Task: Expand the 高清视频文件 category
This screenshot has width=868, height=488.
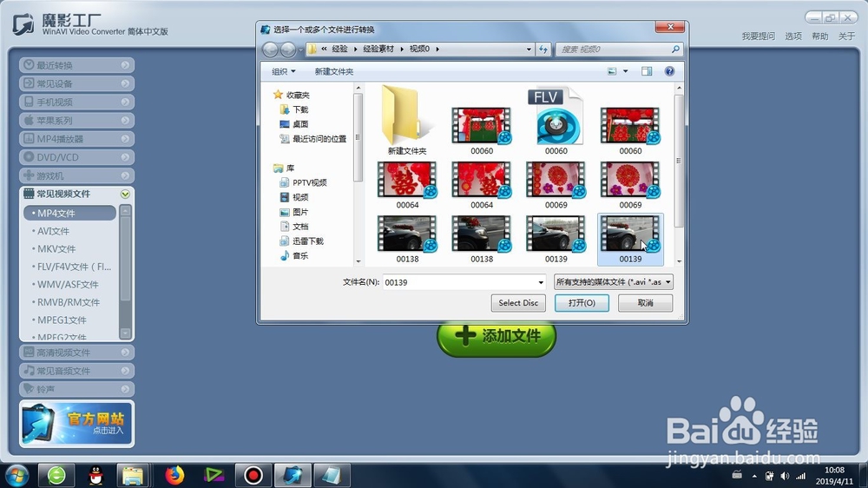Action: 76,353
